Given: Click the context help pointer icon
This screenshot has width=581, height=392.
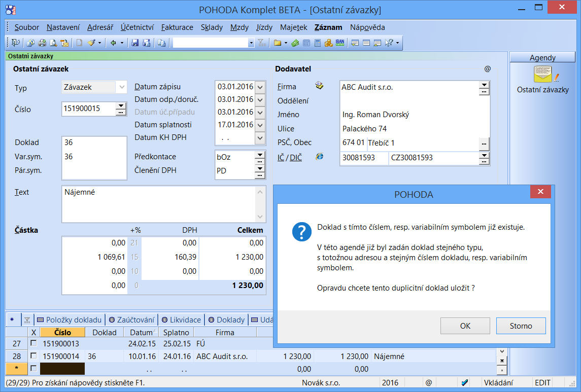Looking at the screenshot, I should (389, 43).
